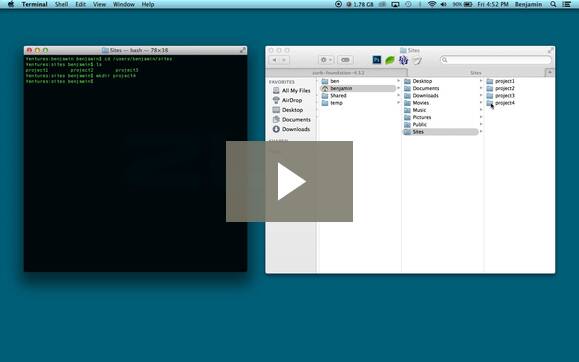Select the project3 folder

501,95
